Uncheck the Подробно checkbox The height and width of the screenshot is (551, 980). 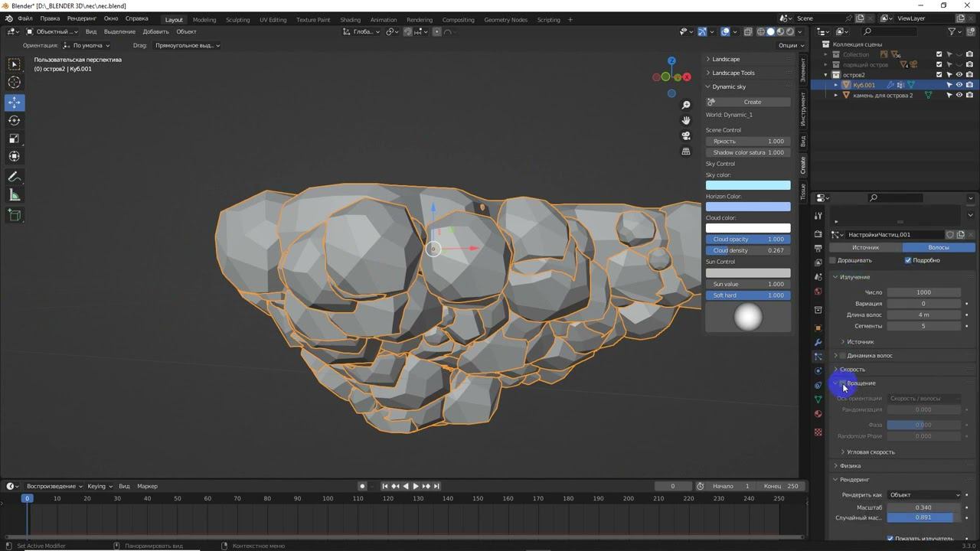[x=908, y=260]
